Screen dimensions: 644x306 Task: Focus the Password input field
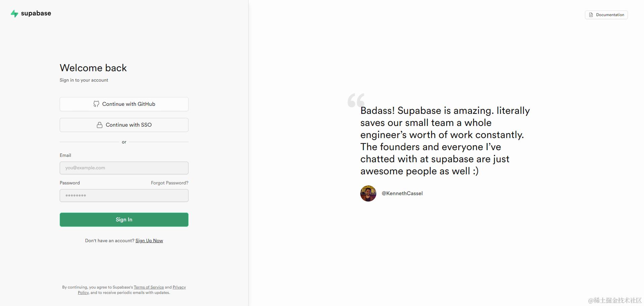pyautogui.click(x=124, y=195)
